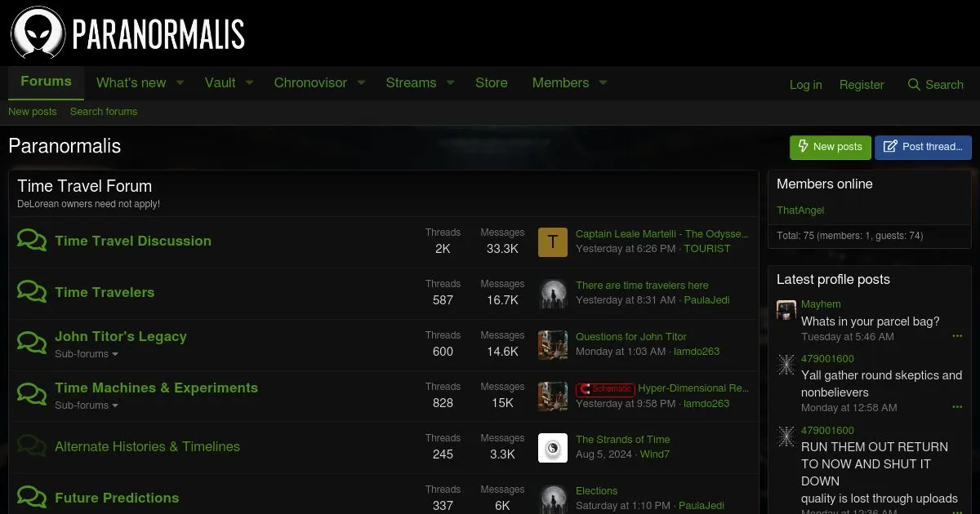Click the red Schematic thread prefix tag
980x514 pixels.
click(605, 389)
